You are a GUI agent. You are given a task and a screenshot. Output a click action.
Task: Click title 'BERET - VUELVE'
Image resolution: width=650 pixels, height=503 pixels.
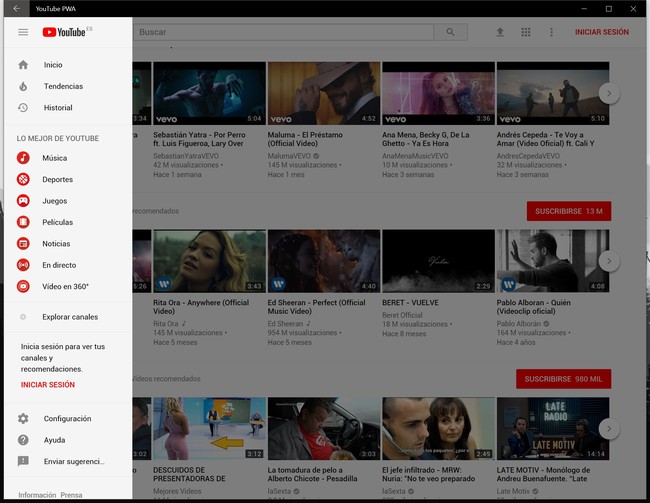pos(410,303)
